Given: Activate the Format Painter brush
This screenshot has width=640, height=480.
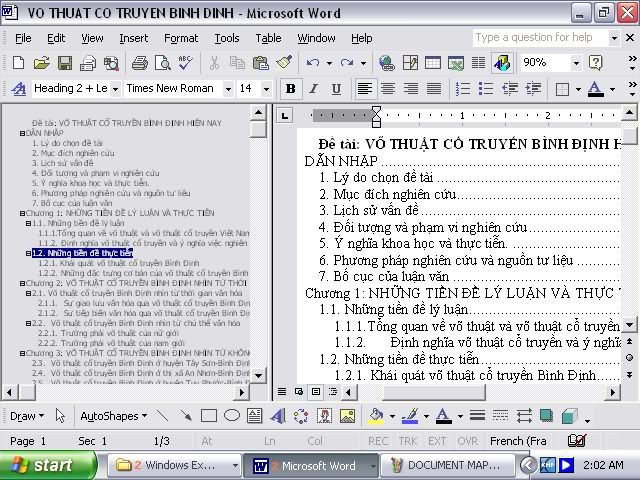Looking at the screenshot, I should point(283,63).
